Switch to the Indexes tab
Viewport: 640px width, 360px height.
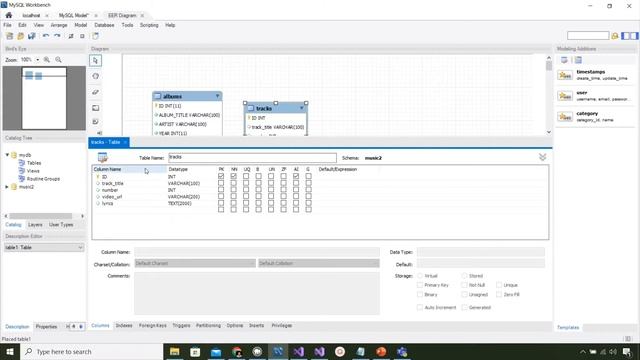click(x=124, y=326)
